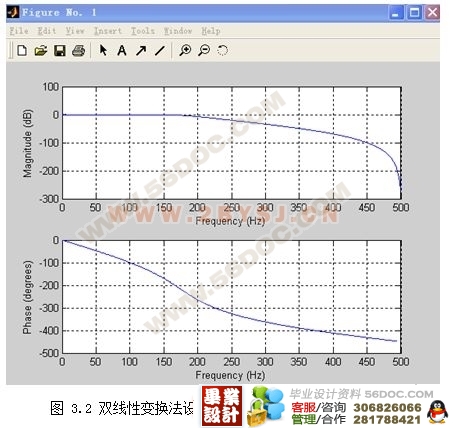Click the Magnitude (dB) axis label

[x=27, y=143]
